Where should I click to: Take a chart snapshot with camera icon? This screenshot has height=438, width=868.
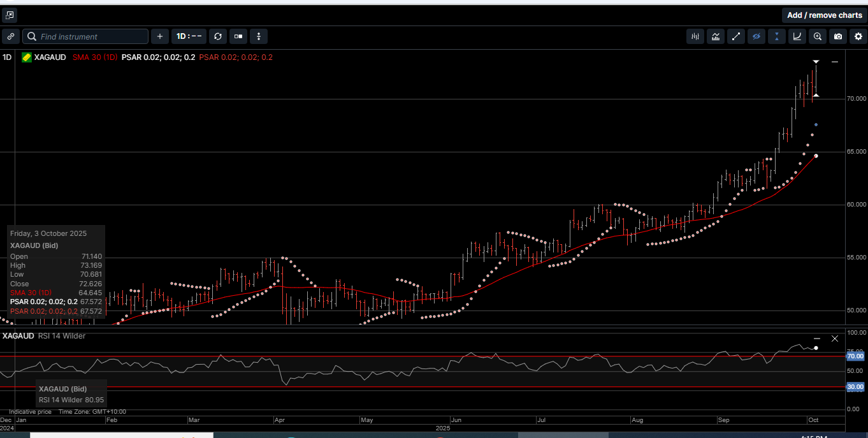point(838,37)
